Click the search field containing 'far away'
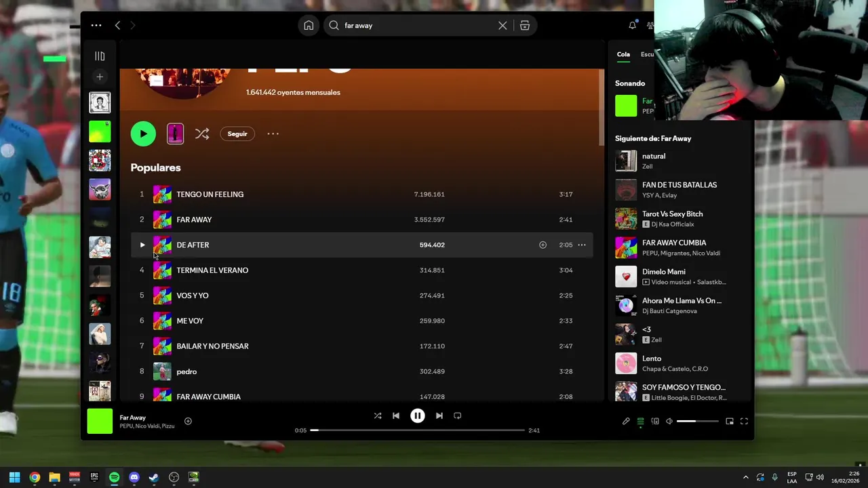Viewport: 868px width, 488px height. [417, 25]
